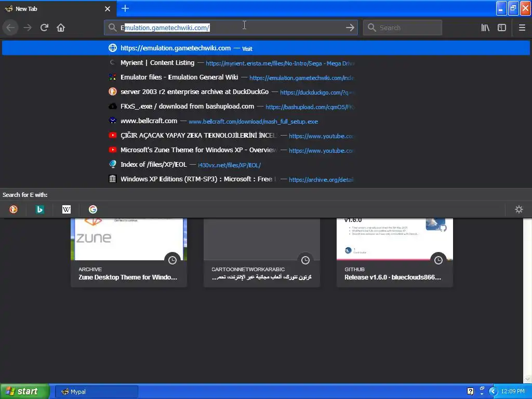Click the Windows Start button
Viewport: 532px width, 399px height.
tap(24, 392)
